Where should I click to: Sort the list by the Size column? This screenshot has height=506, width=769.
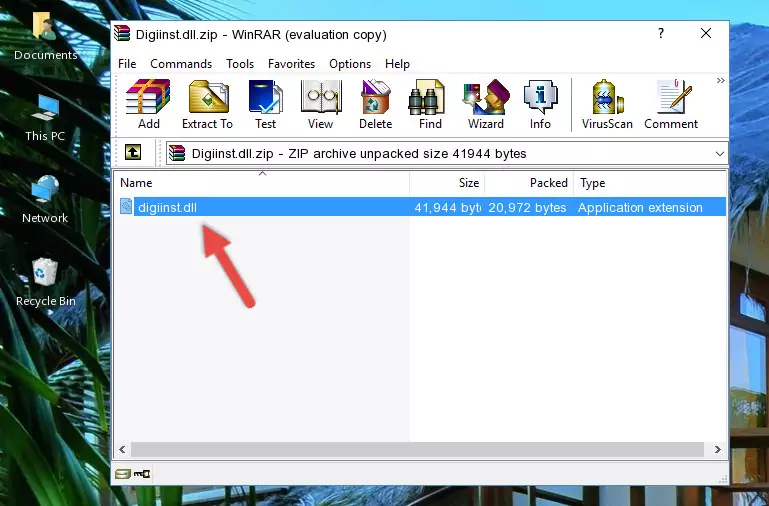447,183
